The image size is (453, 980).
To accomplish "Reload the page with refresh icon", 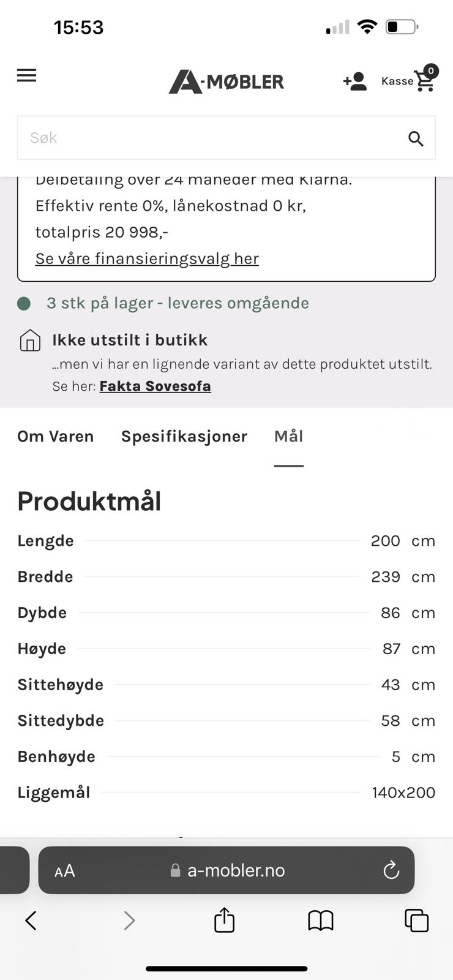I will 391,870.
